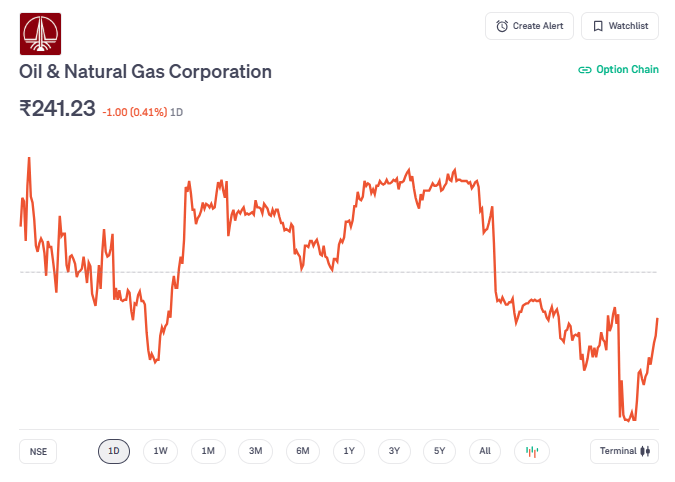Switch to candlestick chart view icon
Image resolution: width=675 pixels, height=482 pixels.
pyautogui.click(x=532, y=451)
